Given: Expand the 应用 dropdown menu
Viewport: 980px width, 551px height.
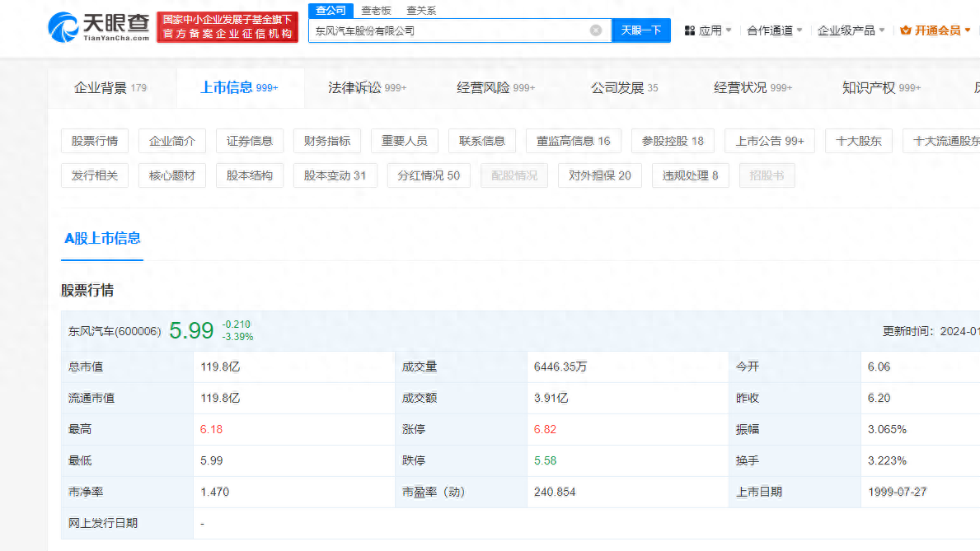Looking at the screenshot, I should click(x=709, y=30).
